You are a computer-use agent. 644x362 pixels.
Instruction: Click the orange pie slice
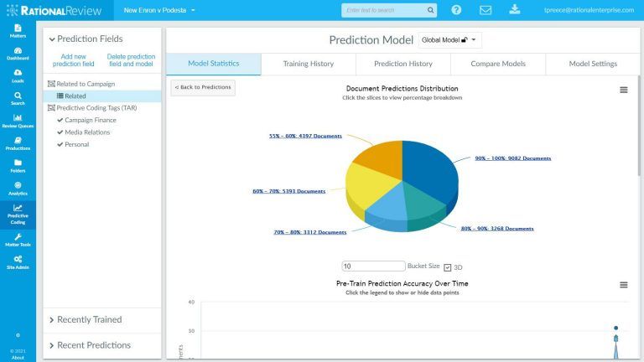click(382, 158)
